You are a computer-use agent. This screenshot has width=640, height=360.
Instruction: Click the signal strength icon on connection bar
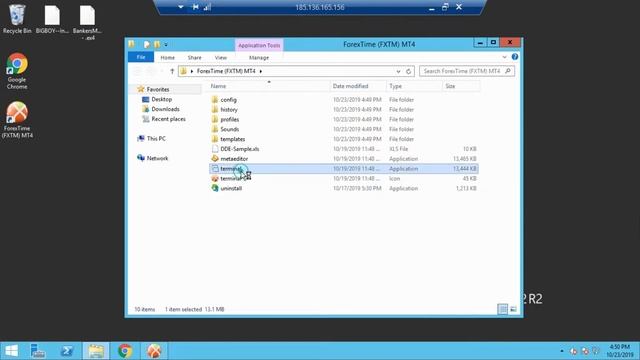pos(207,7)
